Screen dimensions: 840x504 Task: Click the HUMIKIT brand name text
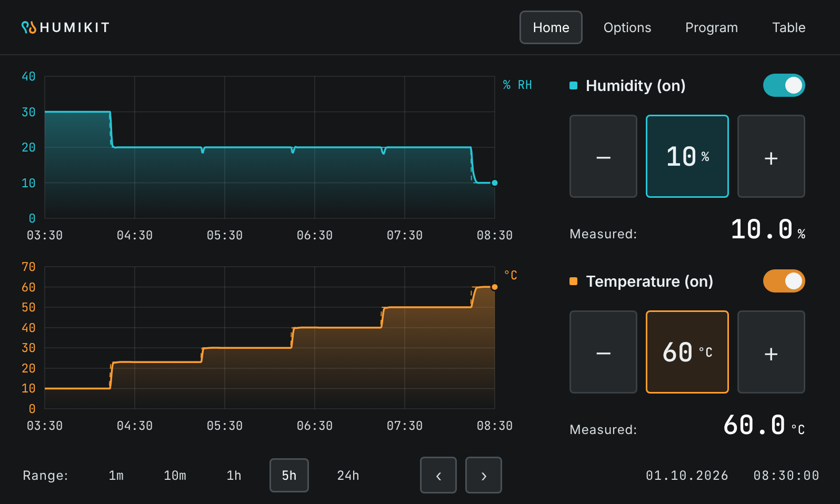(75, 27)
